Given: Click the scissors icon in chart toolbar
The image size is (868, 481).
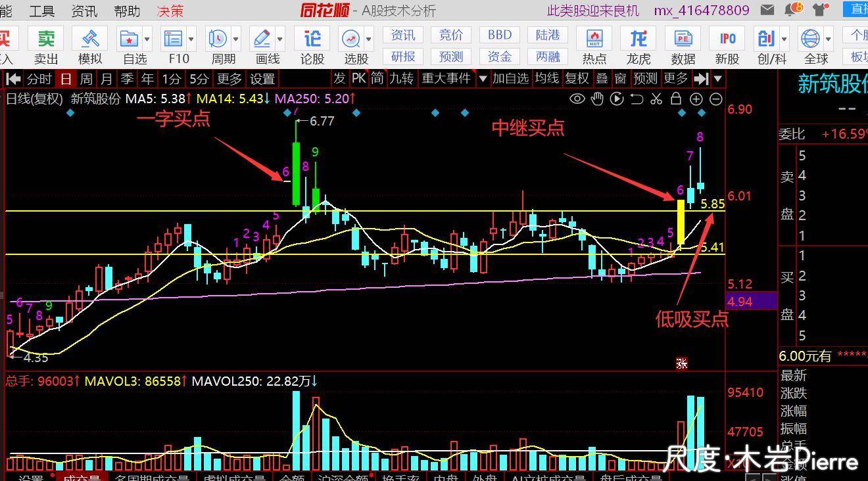Looking at the screenshot, I should tap(656, 99).
